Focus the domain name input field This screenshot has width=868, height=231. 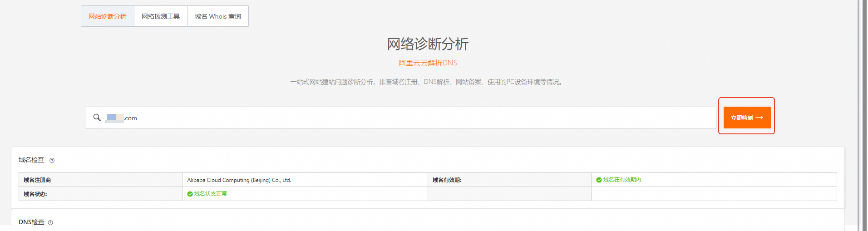tap(409, 118)
